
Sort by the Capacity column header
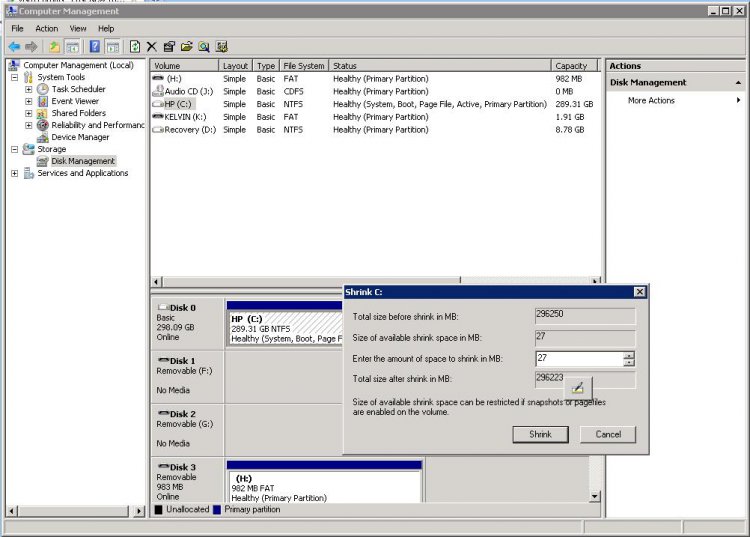575,66
